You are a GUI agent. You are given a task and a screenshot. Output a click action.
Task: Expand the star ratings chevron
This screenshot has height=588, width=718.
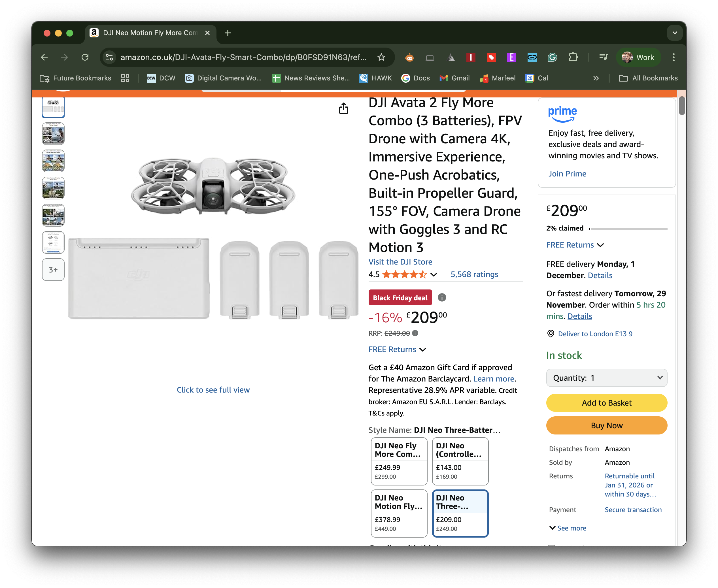click(x=434, y=274)
